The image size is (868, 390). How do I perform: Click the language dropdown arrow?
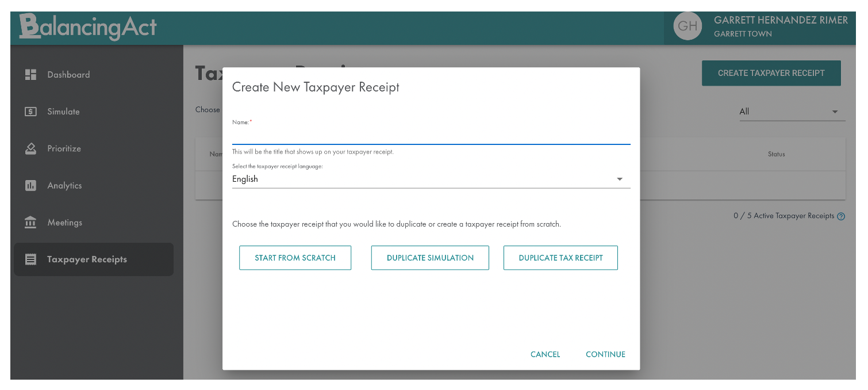click(x=620, y=179)
